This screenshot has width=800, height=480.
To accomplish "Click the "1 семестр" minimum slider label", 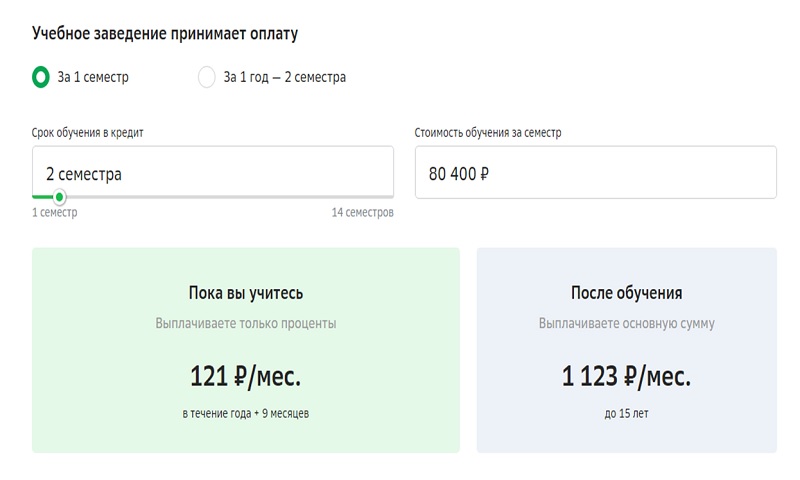I will point(54,213).
